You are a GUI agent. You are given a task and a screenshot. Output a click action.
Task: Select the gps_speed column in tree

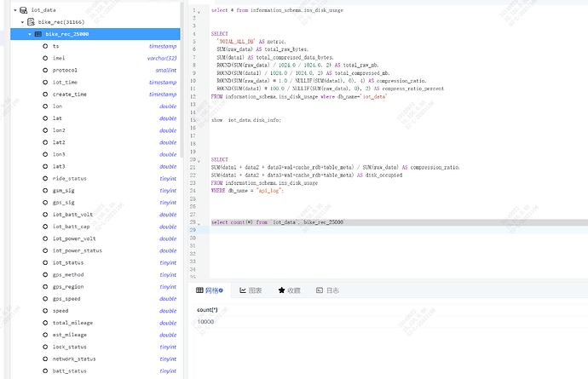[68, 299]
